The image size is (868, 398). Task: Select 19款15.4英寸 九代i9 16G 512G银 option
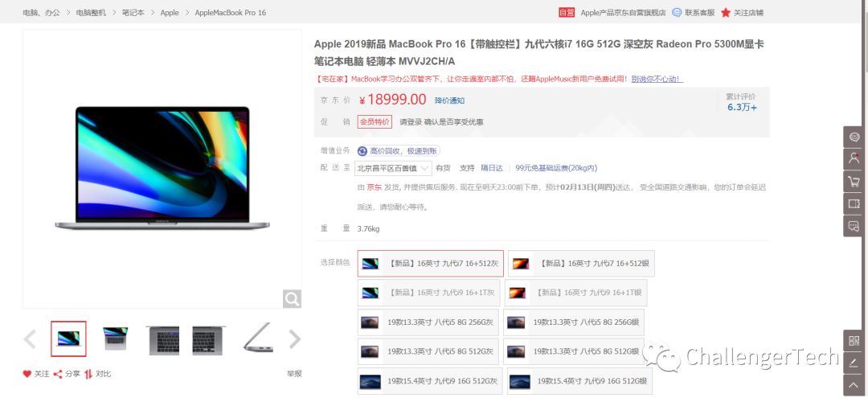(579, 381)
